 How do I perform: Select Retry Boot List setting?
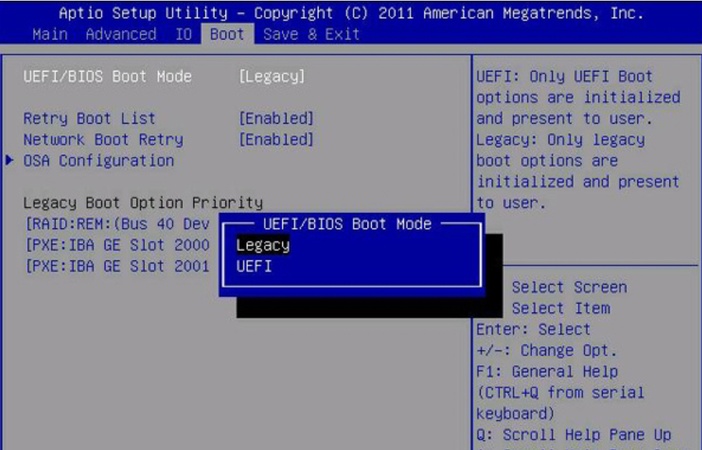(x=90, y=119)
